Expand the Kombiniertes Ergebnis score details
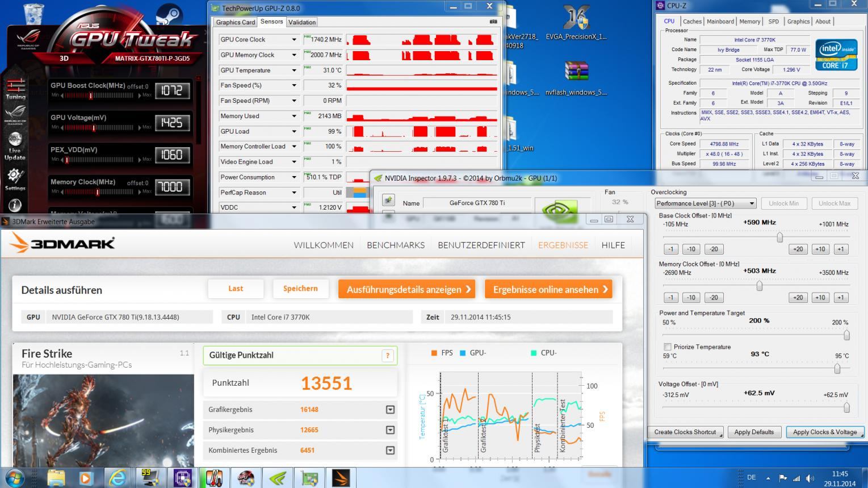This screenshot has height=488, width=868. 390,451
